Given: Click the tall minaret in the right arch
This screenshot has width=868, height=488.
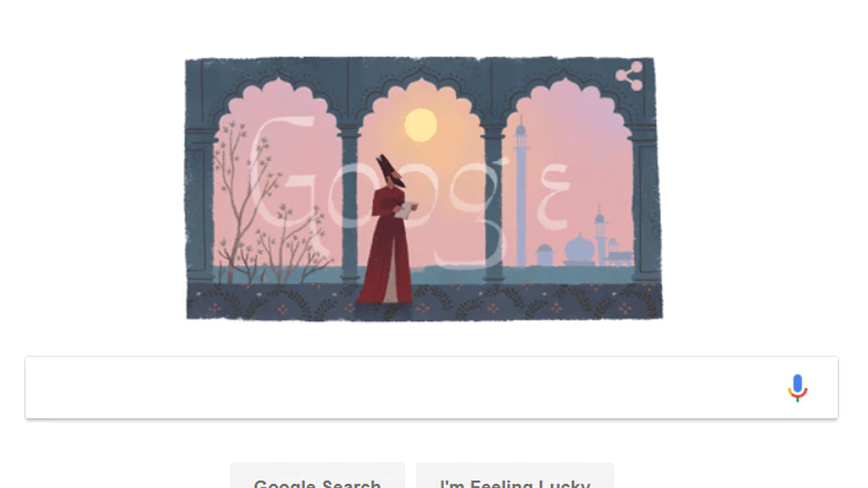Looking at the screenshot, I should tap(520, 192).
